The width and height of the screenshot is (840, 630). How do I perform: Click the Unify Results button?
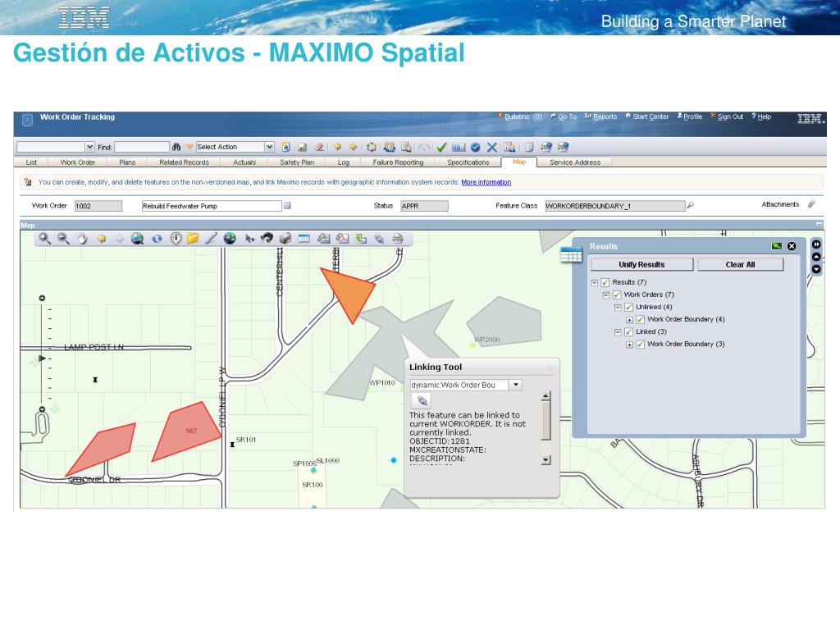(641, 265)
